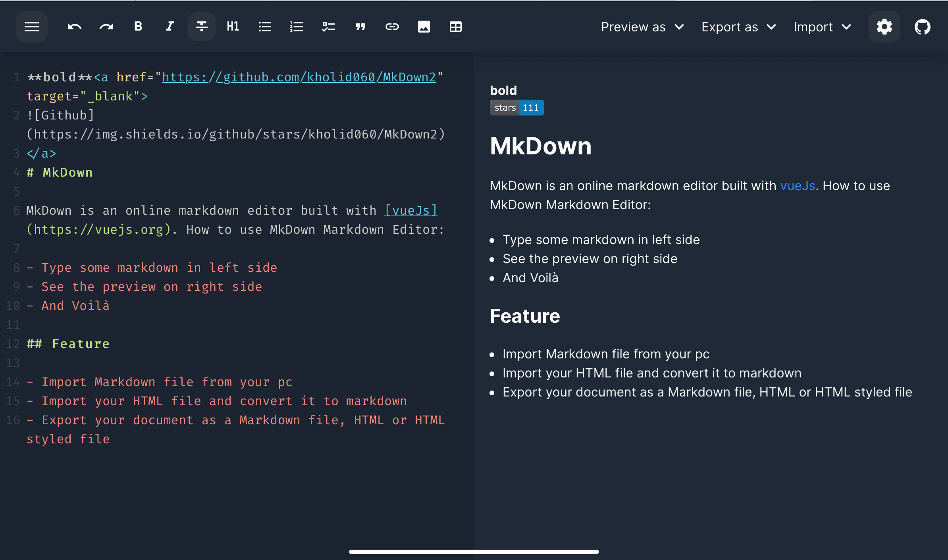The height and width of the screenshot is (560, 948).
Task: Insert a table
Action: coord(455,27)
